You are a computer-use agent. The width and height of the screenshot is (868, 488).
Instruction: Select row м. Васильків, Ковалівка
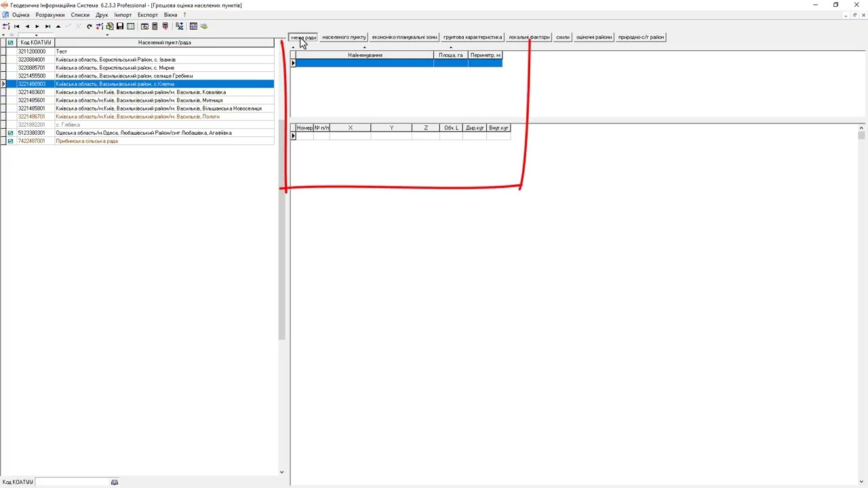coord(164,92)
